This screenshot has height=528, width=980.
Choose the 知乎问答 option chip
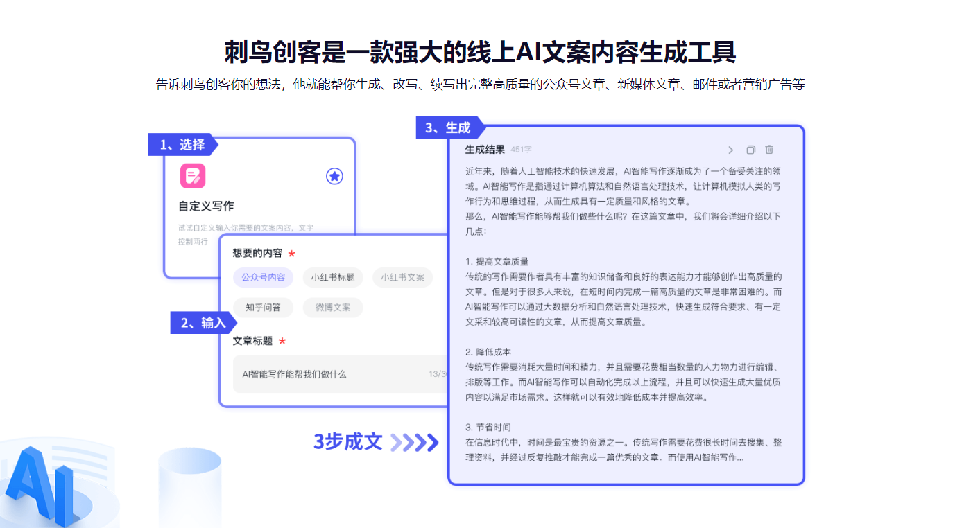point(263,308)
